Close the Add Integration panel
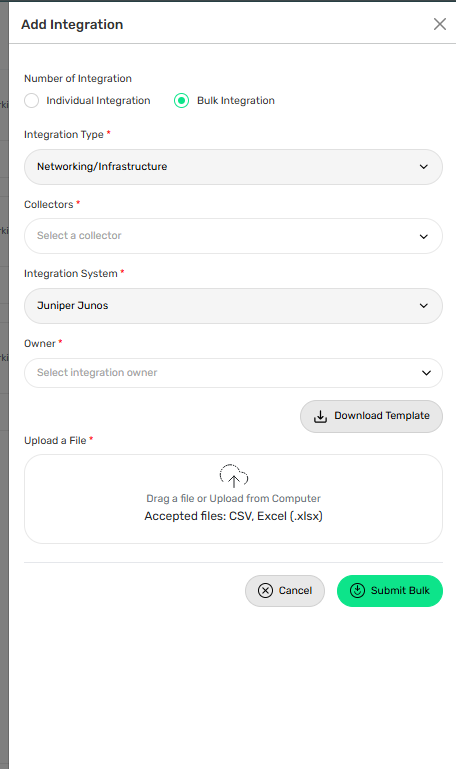Image resolution: width=456 pixels, height=769 pixels. point(439,24)
